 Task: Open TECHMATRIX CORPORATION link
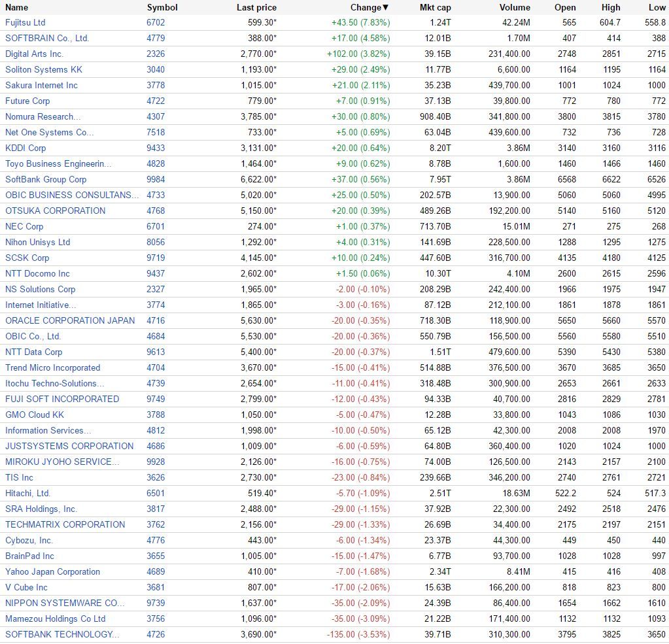(65, 525)
